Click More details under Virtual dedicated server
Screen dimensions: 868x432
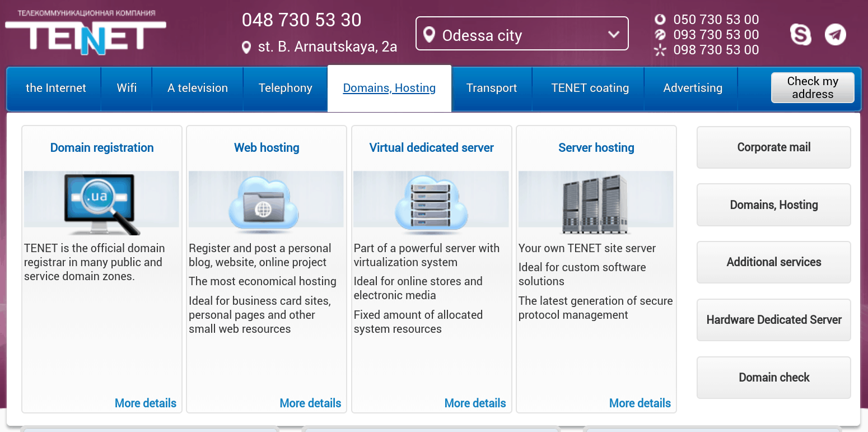click(475, 403)
